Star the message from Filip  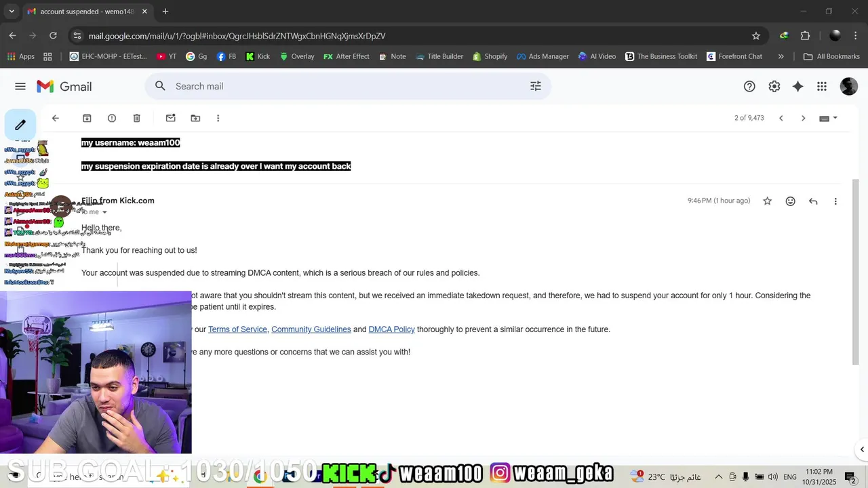pyautogui.click(x=768, y=201)
